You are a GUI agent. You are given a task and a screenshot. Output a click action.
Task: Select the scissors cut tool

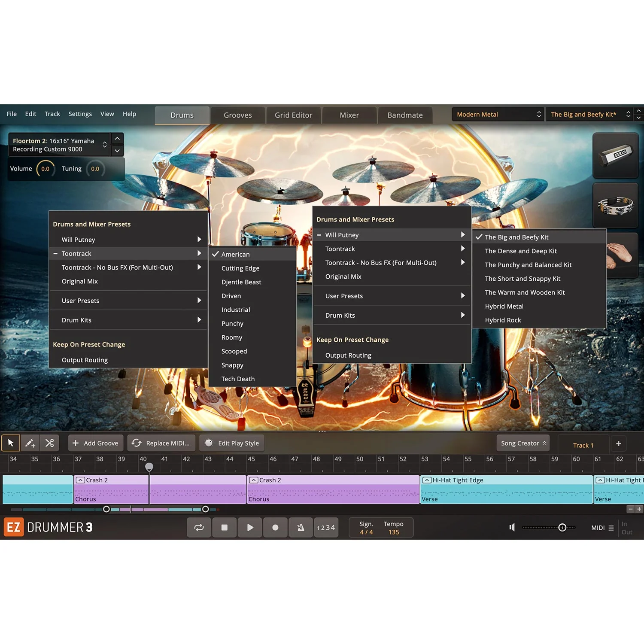(50, 443)
